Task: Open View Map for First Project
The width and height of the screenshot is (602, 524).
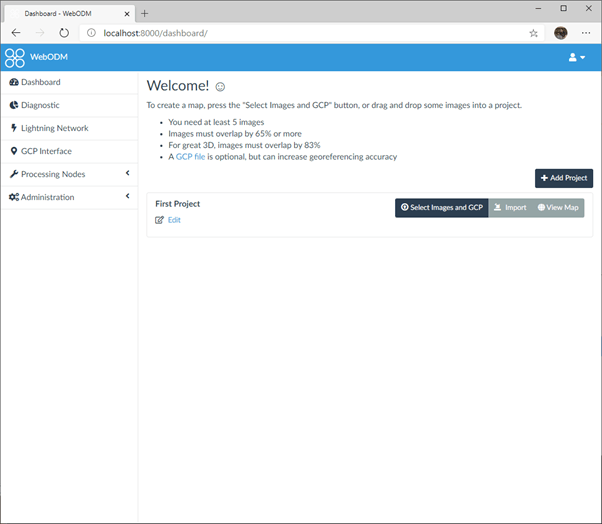Action: (x=558, y=208)
